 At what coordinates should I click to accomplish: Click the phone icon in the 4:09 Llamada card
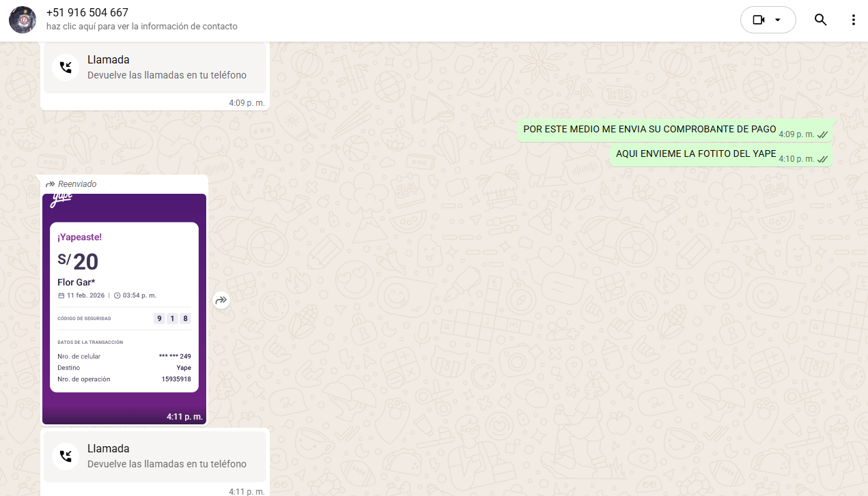66,67
